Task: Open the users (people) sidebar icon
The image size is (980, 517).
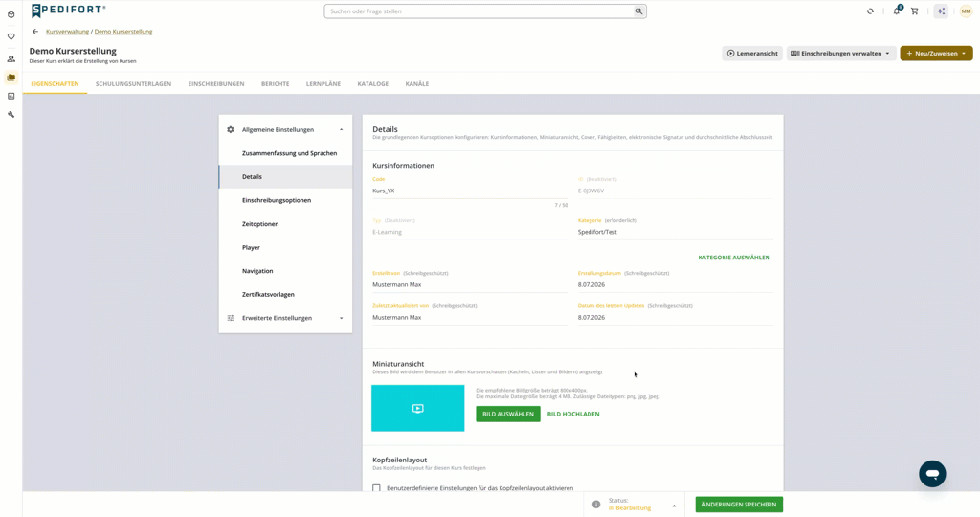Action: [x=11, y=59]
